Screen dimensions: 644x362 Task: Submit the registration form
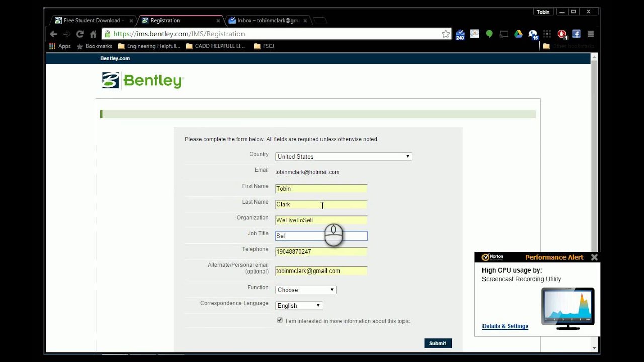(x=438, y=343)
